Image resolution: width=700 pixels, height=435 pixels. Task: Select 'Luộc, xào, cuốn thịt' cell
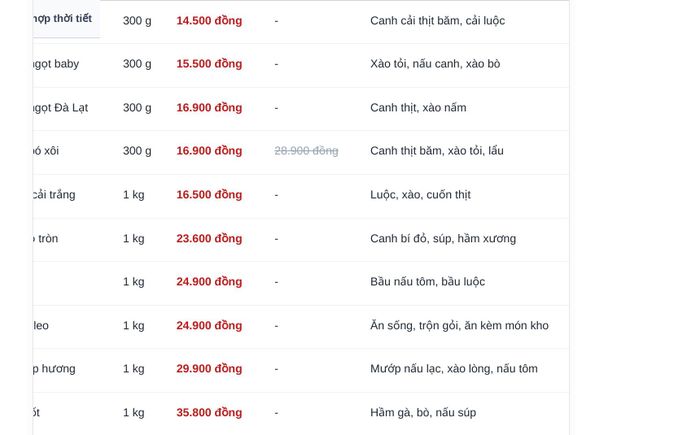tap(420, 195)
